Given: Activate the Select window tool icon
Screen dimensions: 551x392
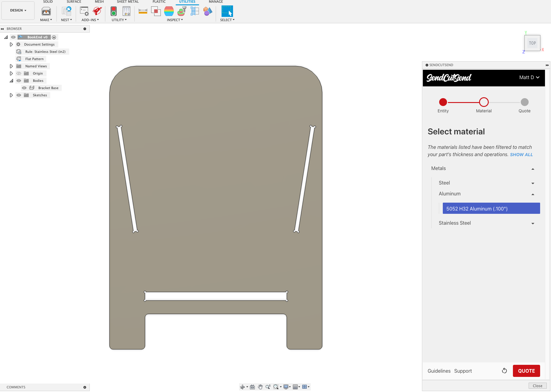Looking at the screenshot, I should coord(227,11).
